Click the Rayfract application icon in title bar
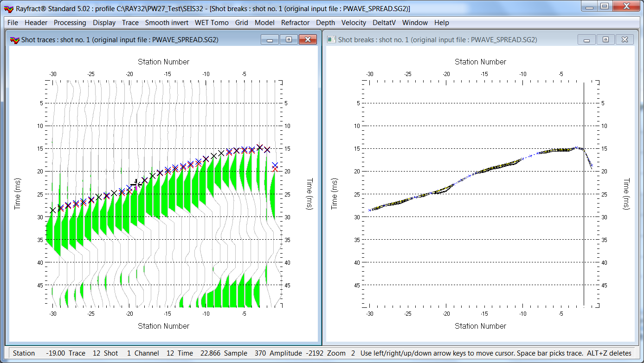Viewport: 644px width, 363px height. 9,8
